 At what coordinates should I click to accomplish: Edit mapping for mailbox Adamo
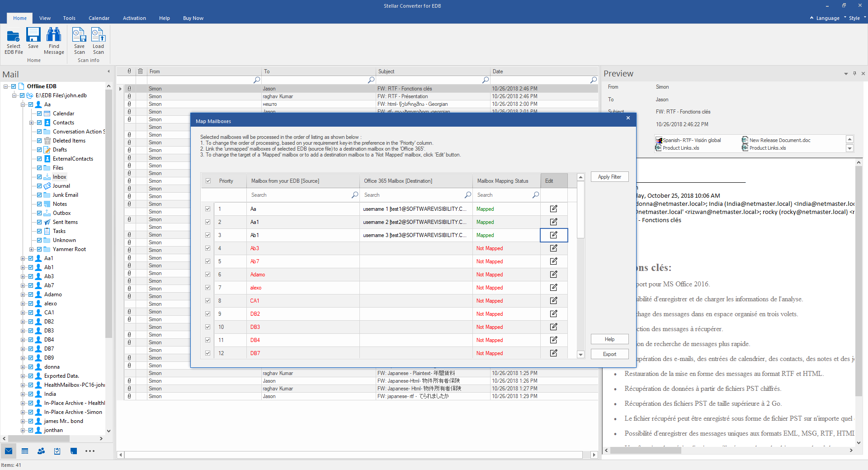click(553, 275)
